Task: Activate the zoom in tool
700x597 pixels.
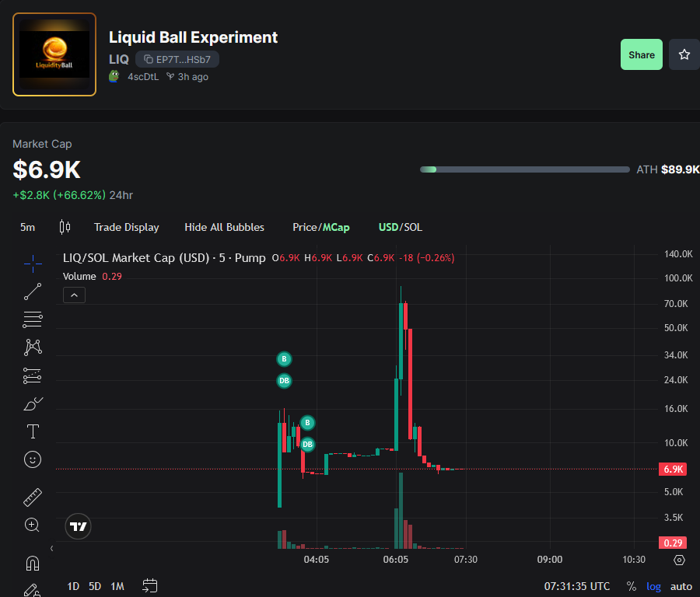Action: click(32, 525)
